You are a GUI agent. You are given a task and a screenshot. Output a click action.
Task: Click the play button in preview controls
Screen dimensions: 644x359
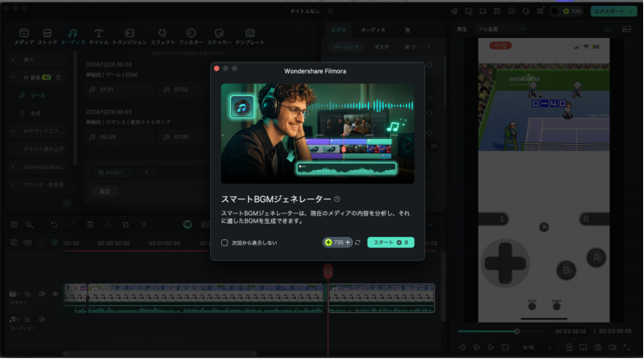coord(490,347)
